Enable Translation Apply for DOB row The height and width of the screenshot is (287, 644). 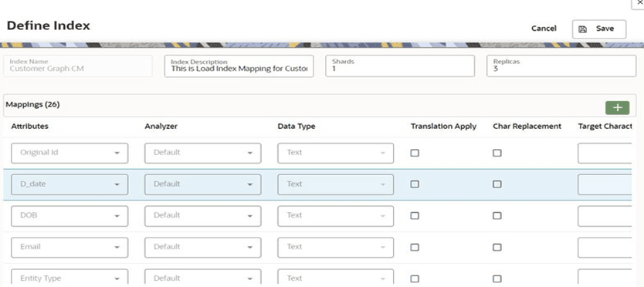click(415, 216)
